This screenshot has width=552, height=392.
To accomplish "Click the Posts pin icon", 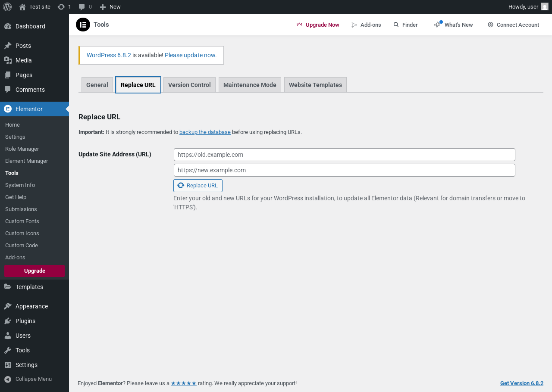I will (8, 46).
